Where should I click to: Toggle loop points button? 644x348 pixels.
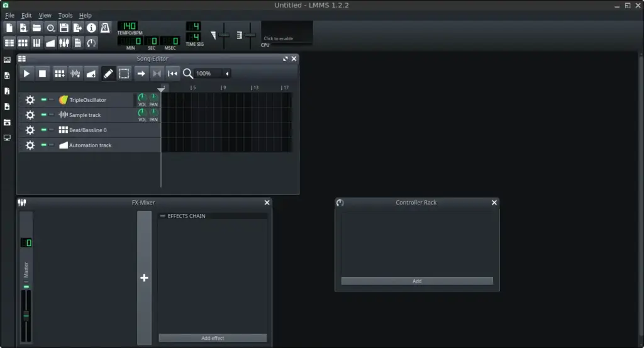coord(157,74)
